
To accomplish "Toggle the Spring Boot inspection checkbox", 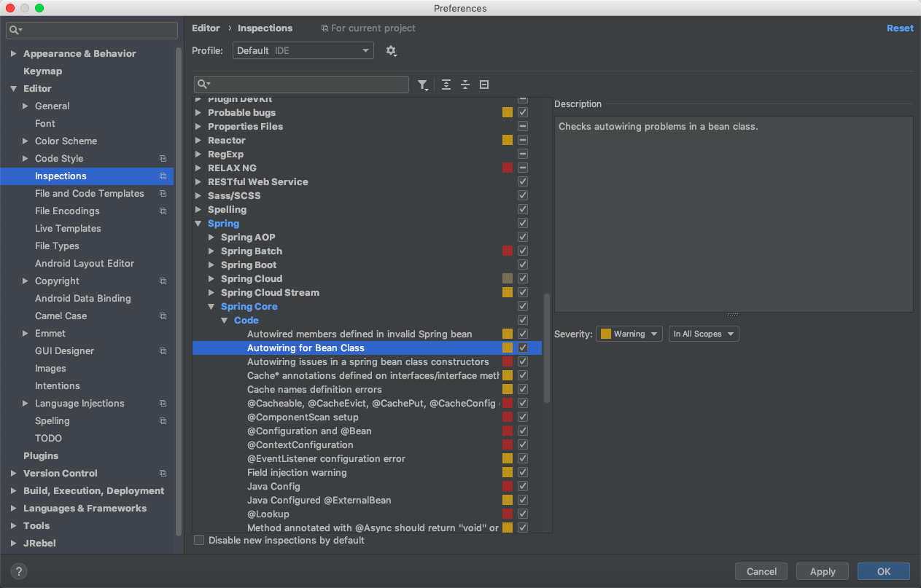I will click(523, 265).
